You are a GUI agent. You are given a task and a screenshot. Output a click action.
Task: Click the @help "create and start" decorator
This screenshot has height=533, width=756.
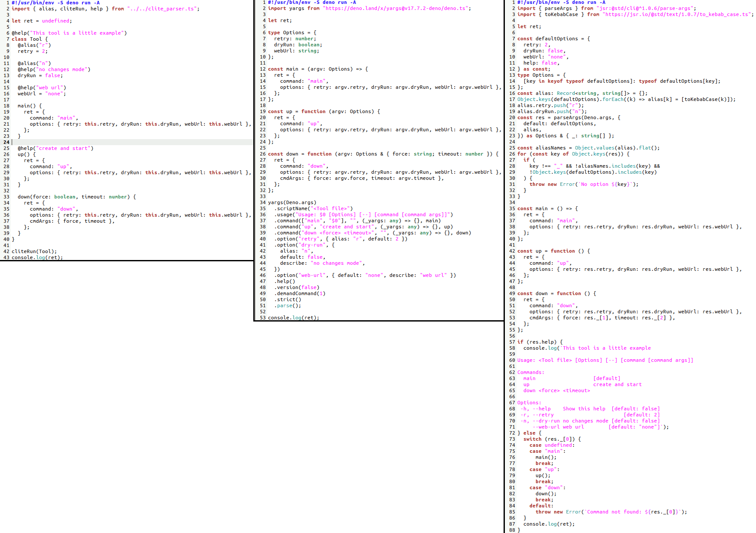pos(56,148)
